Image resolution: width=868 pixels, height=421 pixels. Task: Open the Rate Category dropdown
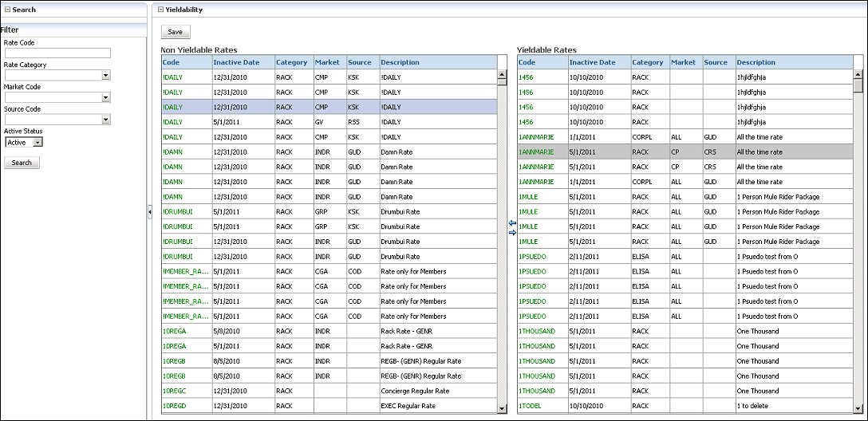(x=105, y=76)
